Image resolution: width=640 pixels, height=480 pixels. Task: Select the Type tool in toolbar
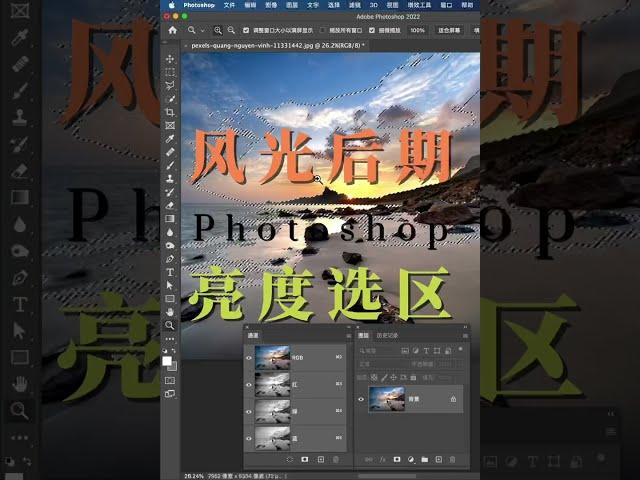click(x=170, y=272)
